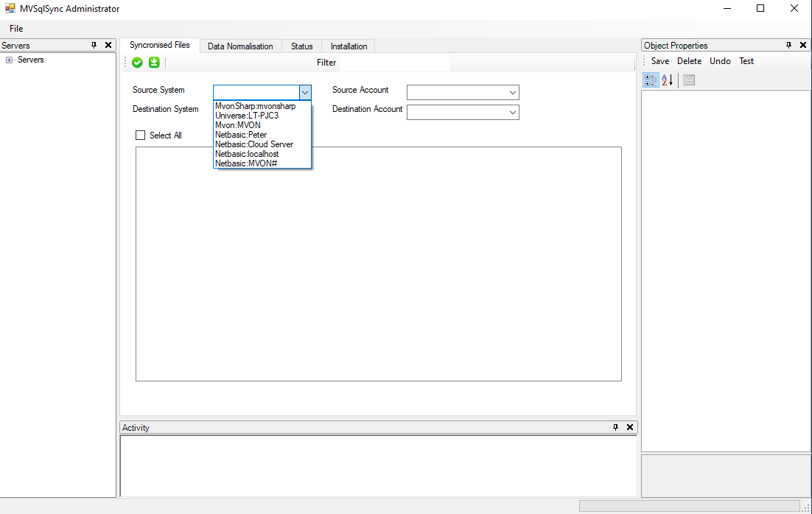The height and width of the screenshot is (514, 812).
Task: Click inside the Activity log box
Action: pyautogui.click(x=378, y=466)
